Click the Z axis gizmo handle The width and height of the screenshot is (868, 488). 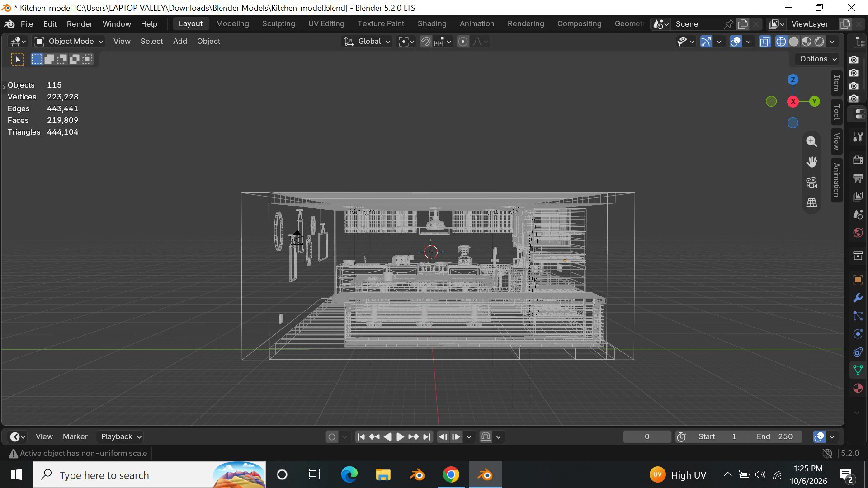pyautogui.click(x=793, y=80)
